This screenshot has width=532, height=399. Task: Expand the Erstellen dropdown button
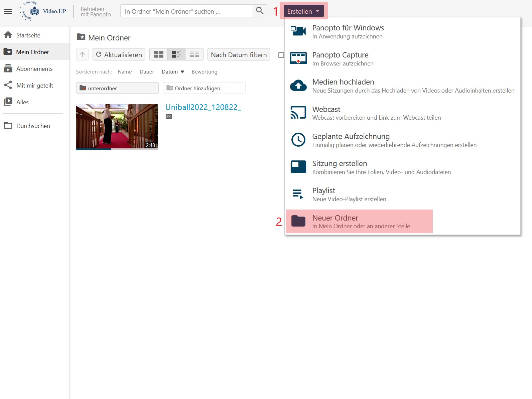pyautogui.click(x=303, y=11)
